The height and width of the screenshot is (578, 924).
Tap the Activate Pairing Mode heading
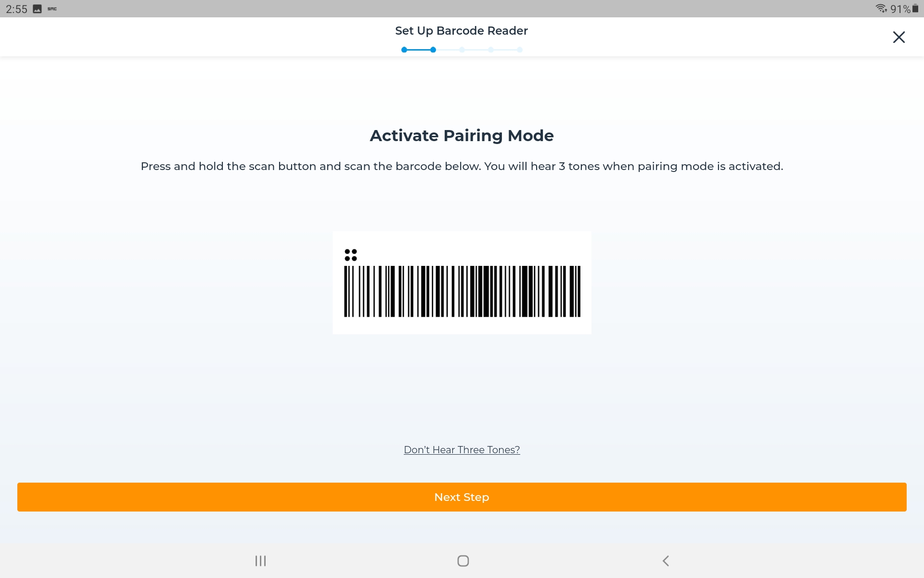pos(462,136)
